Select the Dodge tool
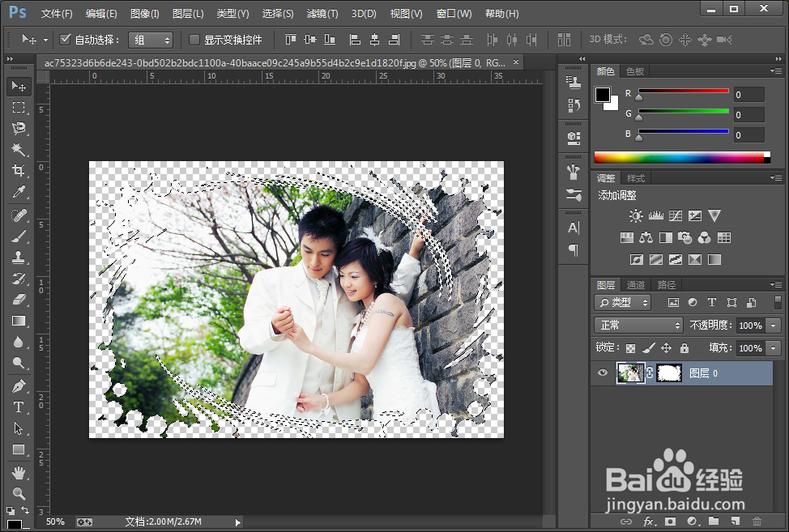The image size is (789, 532). (19, 363)
